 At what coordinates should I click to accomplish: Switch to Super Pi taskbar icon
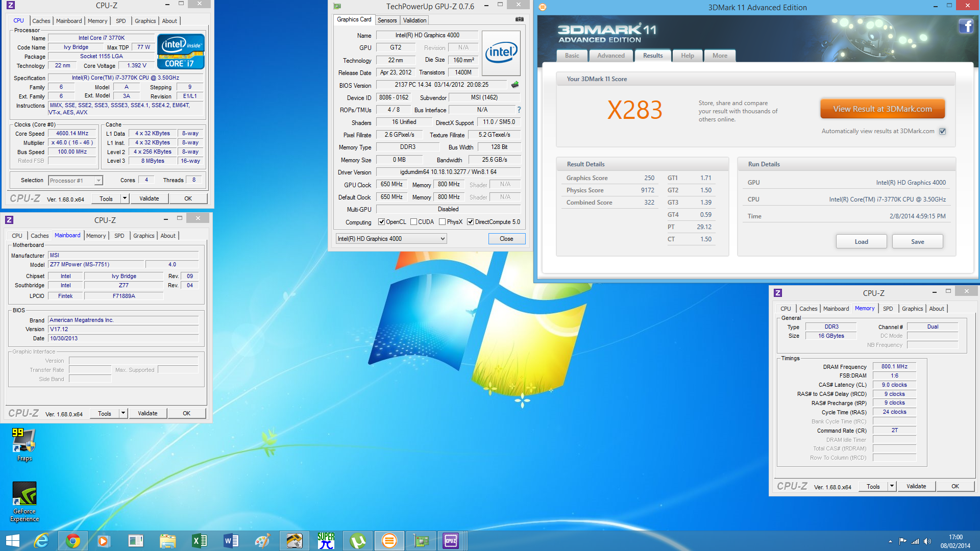[326, 541]
